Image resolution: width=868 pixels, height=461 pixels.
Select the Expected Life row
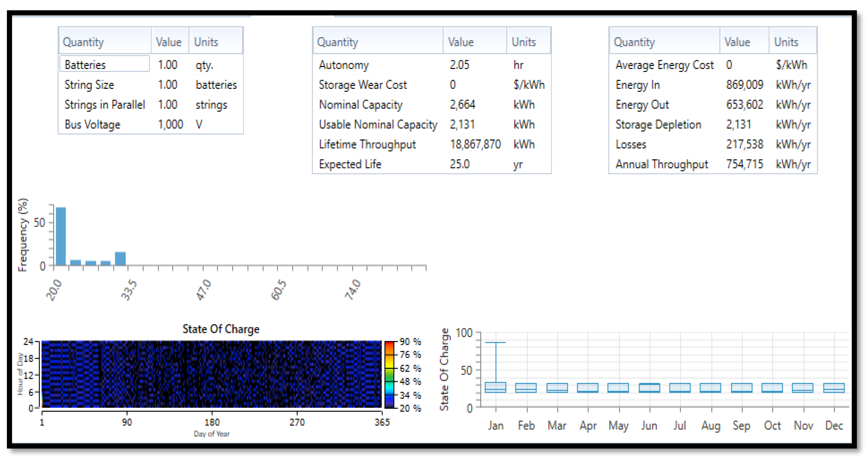pyautogui.click(x=350, y=164)
